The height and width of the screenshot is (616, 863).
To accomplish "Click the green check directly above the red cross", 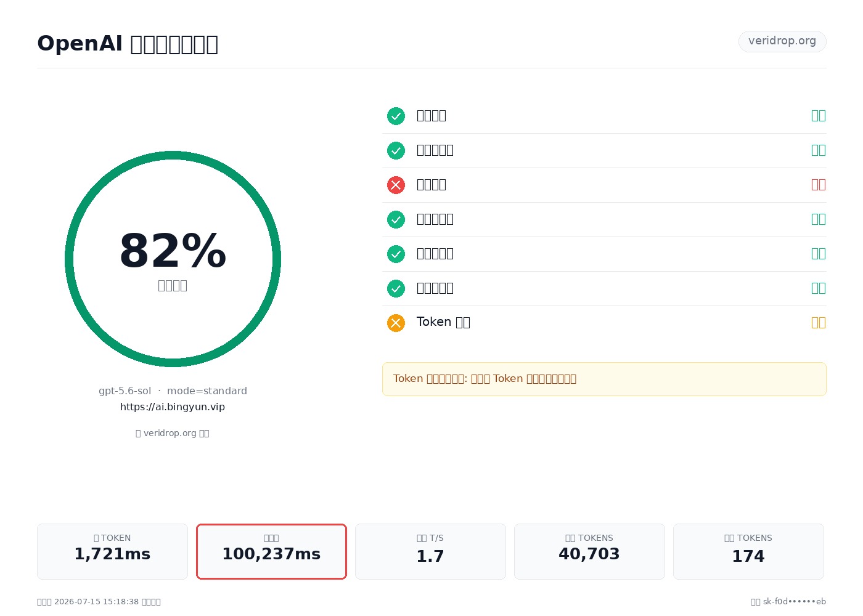I will tap(396, 150).
